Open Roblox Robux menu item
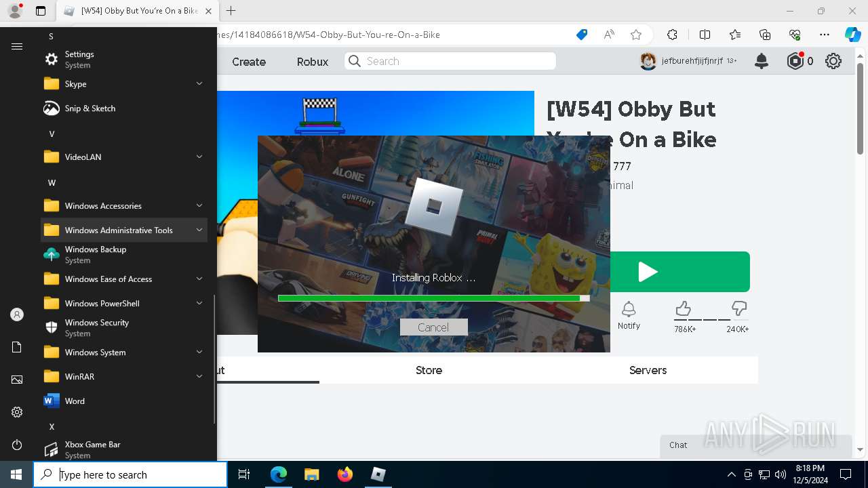868x488 pixels. 312,62
